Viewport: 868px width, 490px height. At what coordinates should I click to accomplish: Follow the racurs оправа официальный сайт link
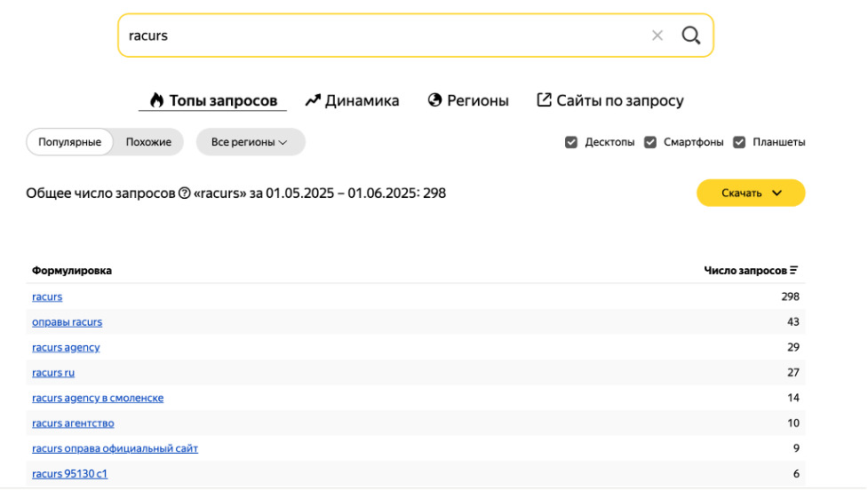point(115,448)
